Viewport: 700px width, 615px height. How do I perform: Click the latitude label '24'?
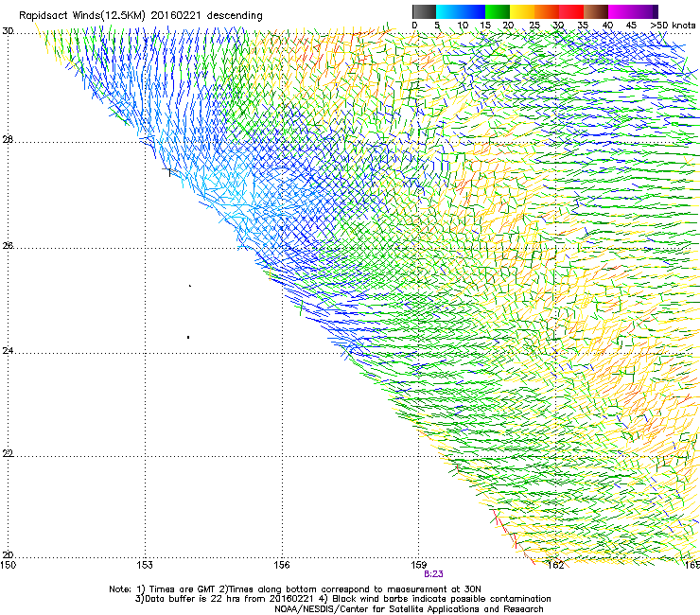8,351
